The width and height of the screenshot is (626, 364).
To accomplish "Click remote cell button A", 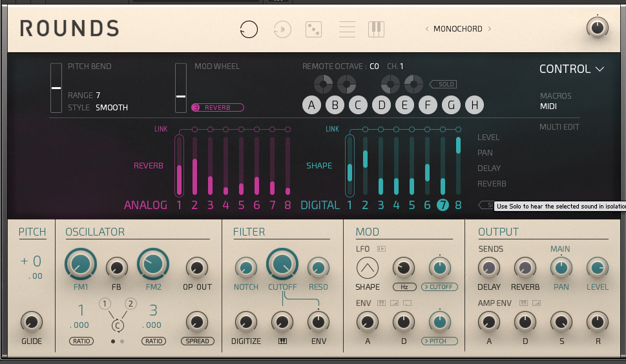I will click(311, 105).
